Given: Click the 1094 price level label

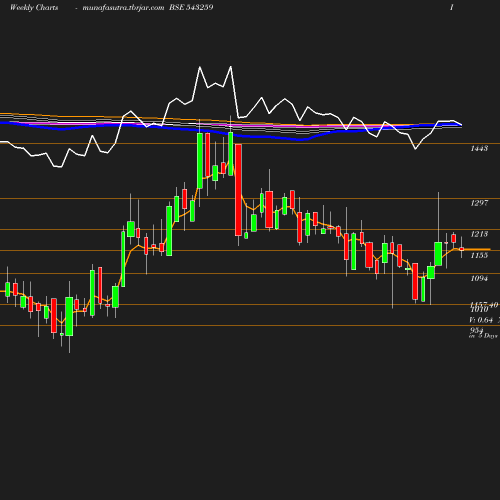Looking at the screenshot, I should pos(479,278).
